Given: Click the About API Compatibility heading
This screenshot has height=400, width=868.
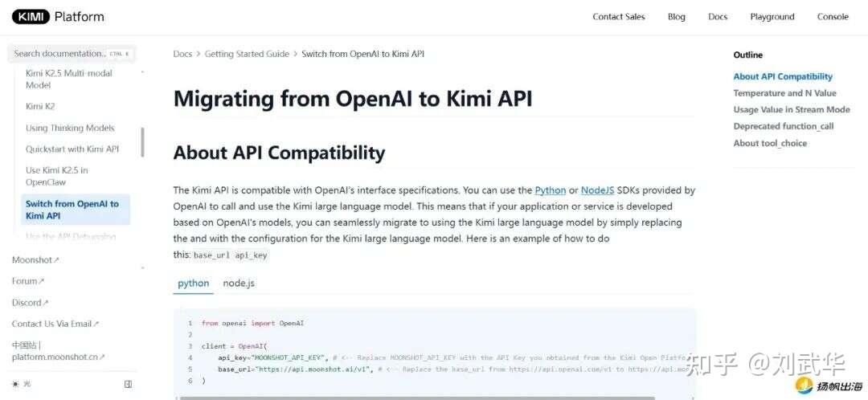Looking at the screenshot, I should [279, 153].
